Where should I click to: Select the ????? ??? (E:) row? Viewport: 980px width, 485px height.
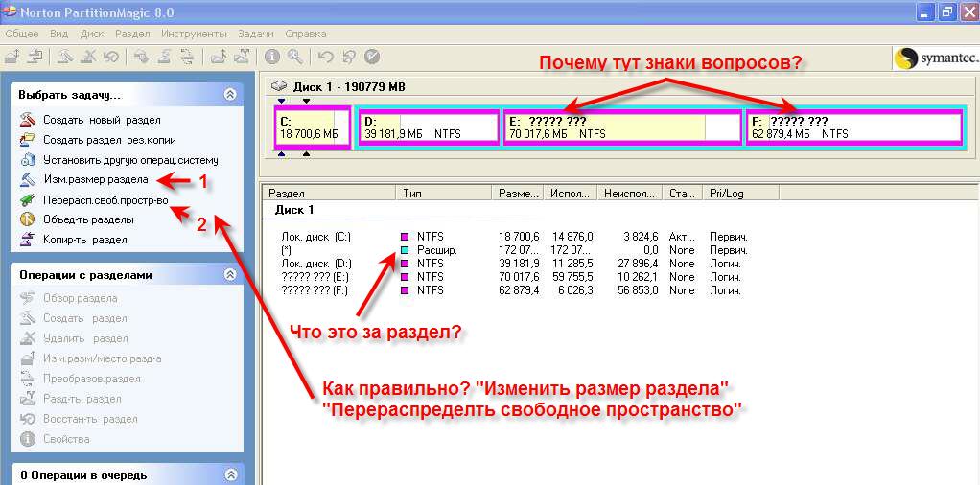pyautogui.click(x=516, y=277)
